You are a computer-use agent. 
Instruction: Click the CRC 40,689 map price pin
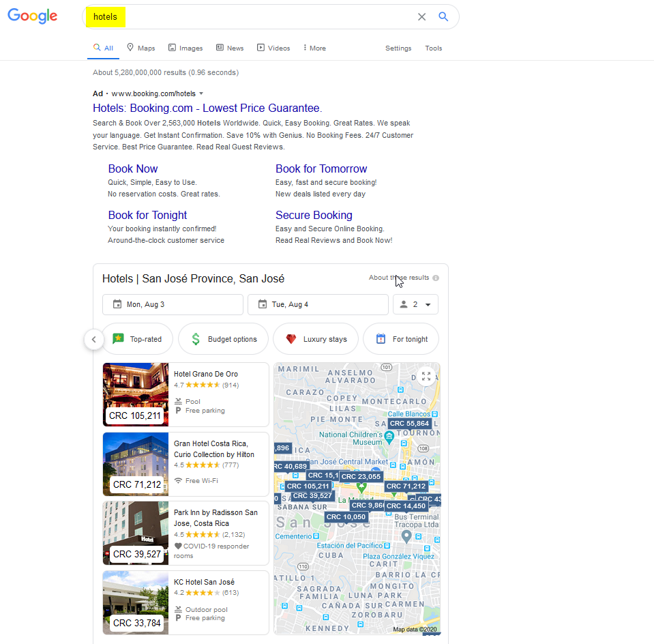pos(292,466)
